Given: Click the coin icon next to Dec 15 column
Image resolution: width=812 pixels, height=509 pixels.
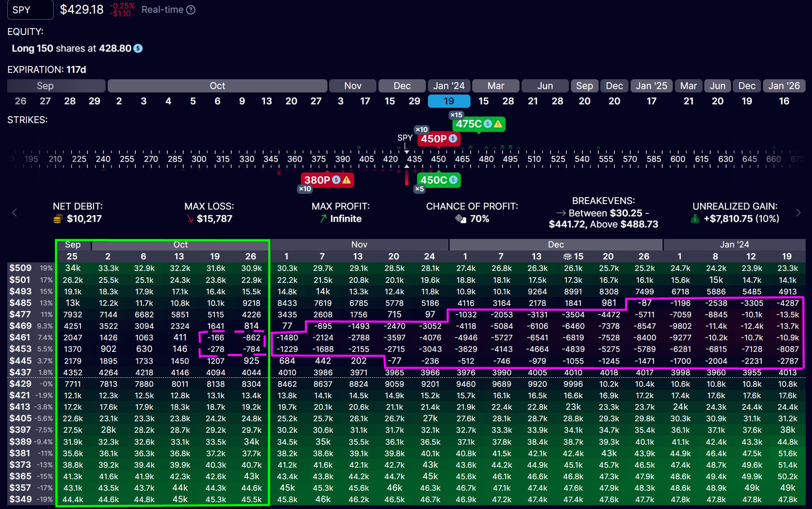Looking at the screenshot, I should [x=567, y=256].
